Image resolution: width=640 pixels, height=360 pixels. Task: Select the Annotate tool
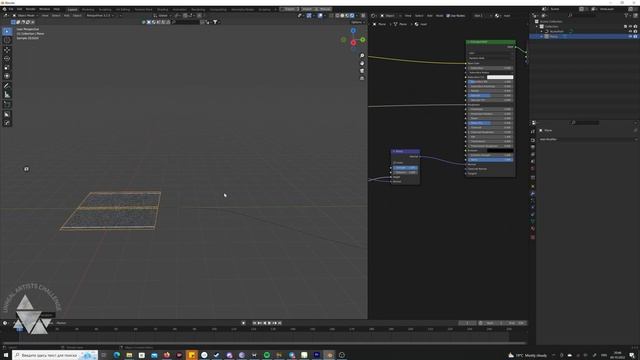pos(7,86)
